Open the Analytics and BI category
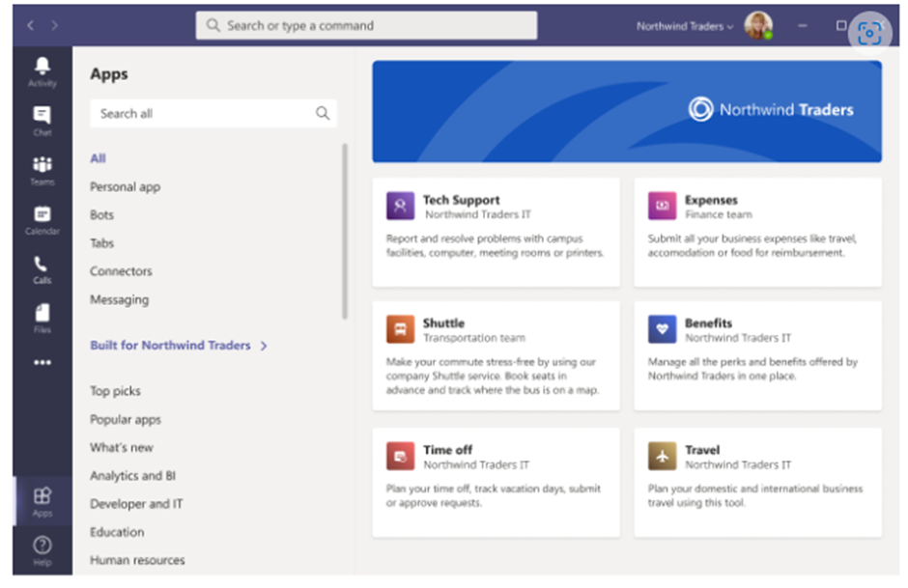The image size is (908, 588). point(132,476)
